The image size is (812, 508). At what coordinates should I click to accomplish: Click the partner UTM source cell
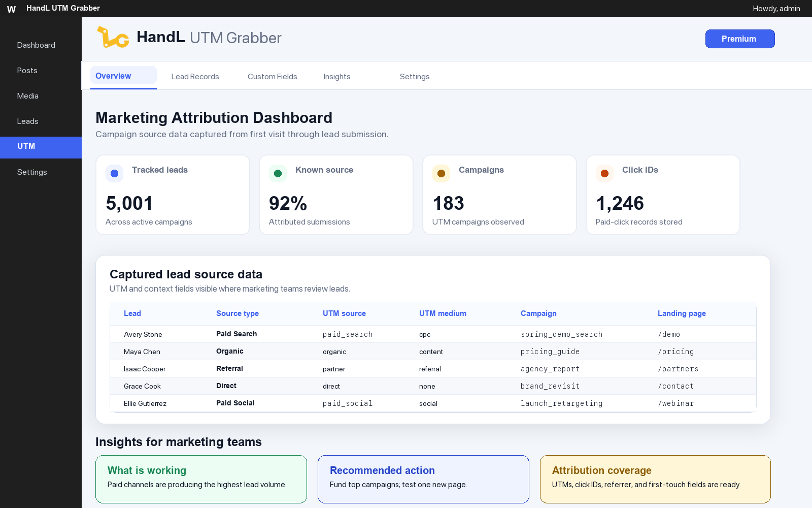(334, 369)
